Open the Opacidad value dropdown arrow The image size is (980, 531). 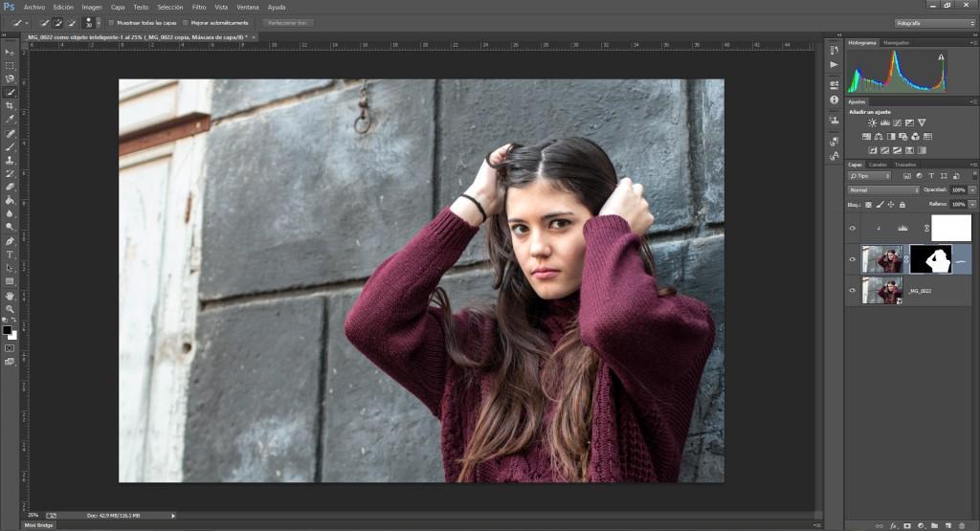(972, 190)
